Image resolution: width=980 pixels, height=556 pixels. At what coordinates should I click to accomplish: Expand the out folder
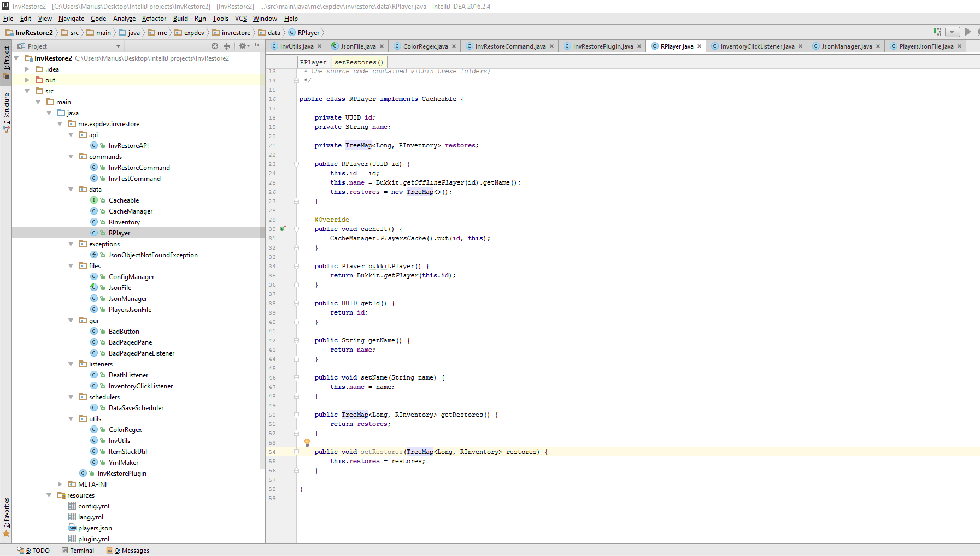click(x=27, y=80)
